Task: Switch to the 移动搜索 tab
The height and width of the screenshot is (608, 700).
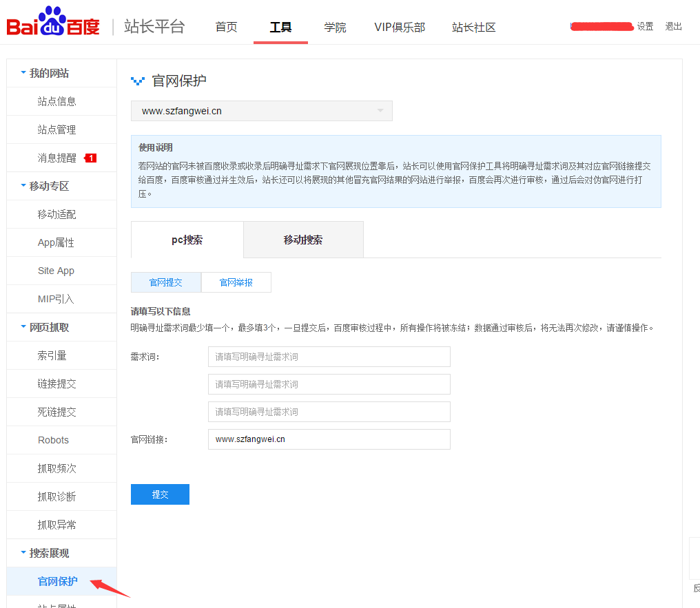Action: [x=303, y=240]
